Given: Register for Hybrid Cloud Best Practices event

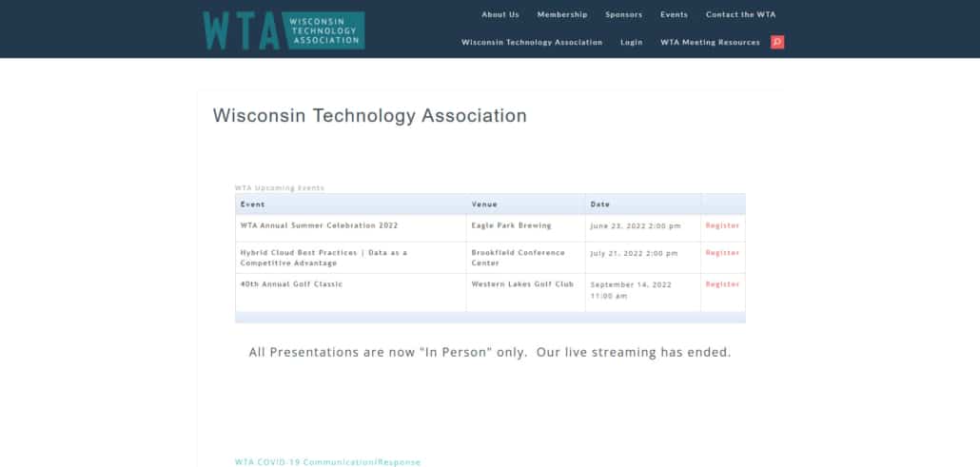Looking at the screenshot, I should [722, 253].
